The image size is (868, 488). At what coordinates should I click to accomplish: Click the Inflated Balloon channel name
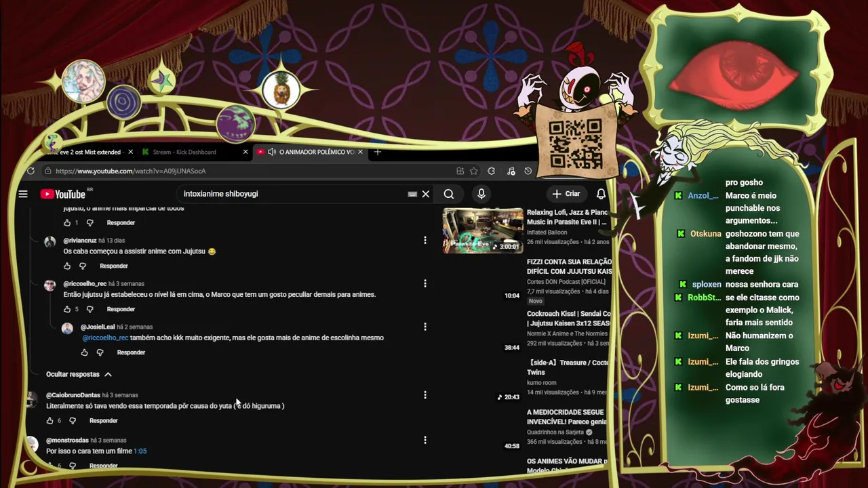coord(547,232)
